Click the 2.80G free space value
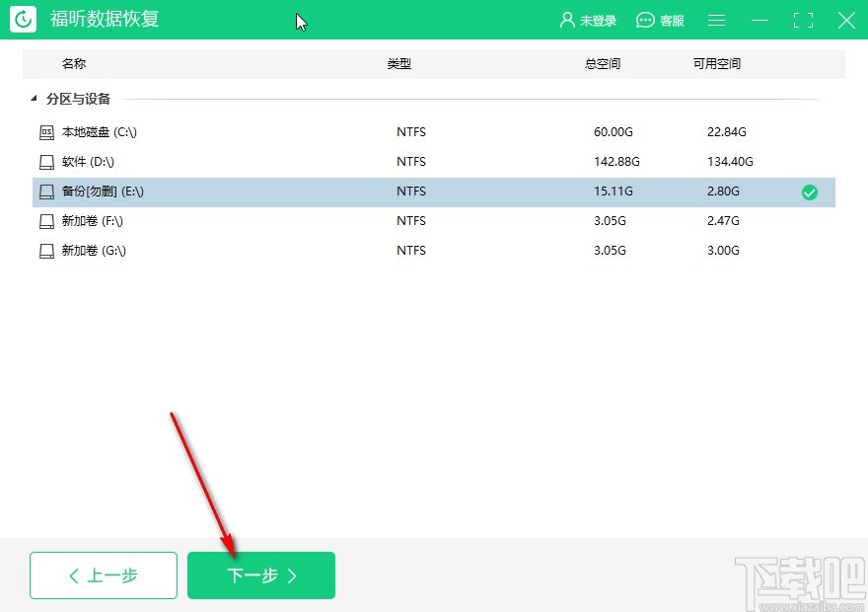The image size is (868, 612). 724,191
